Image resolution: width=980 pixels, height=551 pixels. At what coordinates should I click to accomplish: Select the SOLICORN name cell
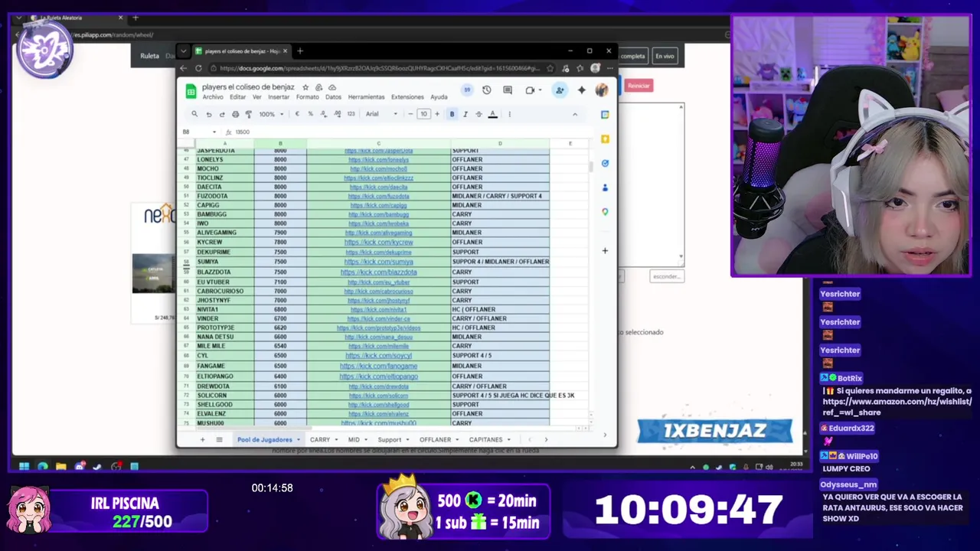(x=224, y=395)
